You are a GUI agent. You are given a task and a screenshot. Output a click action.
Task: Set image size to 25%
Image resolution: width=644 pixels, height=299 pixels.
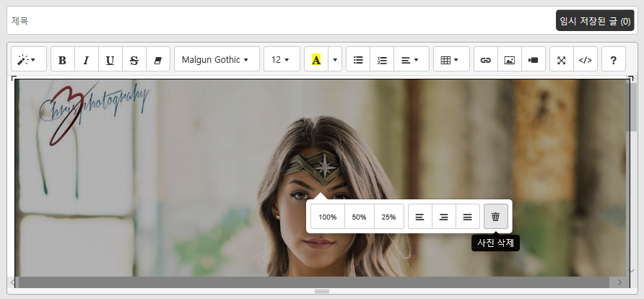click(x=388, y=217)
